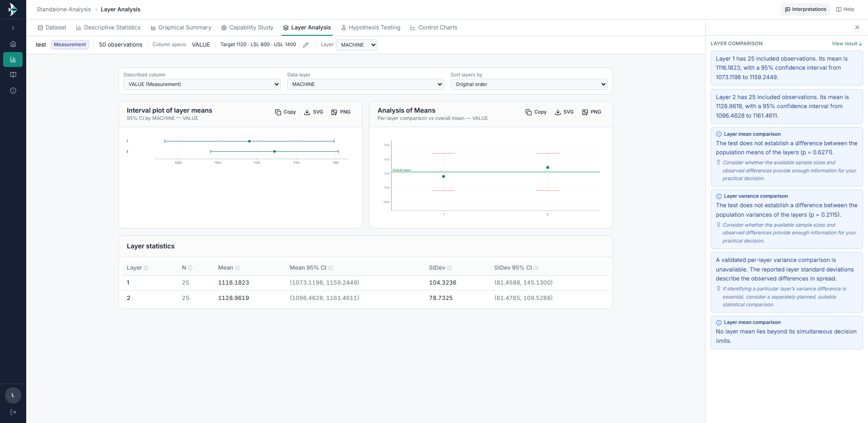Switch to Descriptive Statistics tab
This screenshot has width=868, height=423.
point(108,28)
